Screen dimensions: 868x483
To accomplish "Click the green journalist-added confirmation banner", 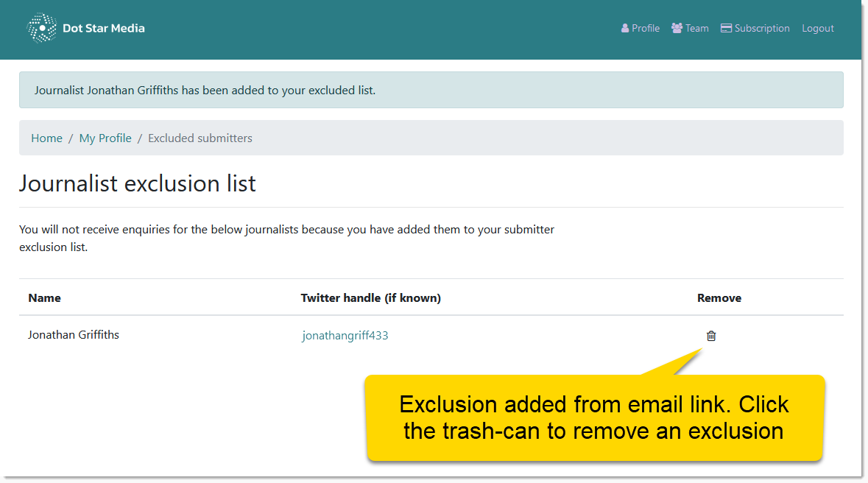I will tap(431, 91).
